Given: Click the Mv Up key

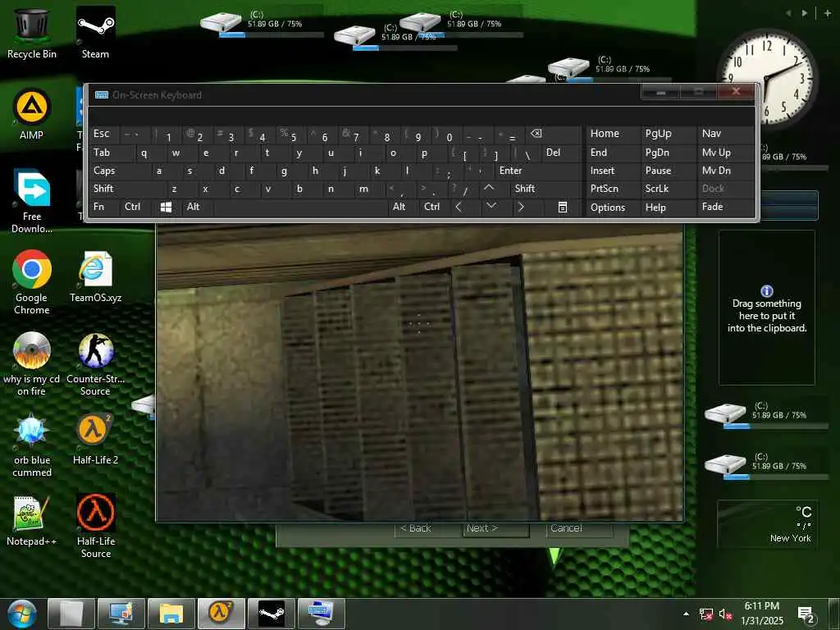Looking at the screenshot, I should coord(725,153).
